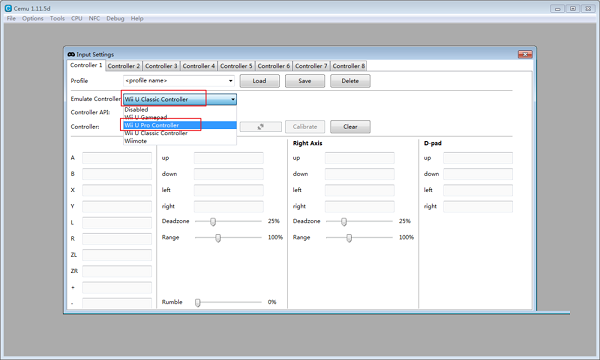Click the Clear button
The image size is (600, 360).
350,127
